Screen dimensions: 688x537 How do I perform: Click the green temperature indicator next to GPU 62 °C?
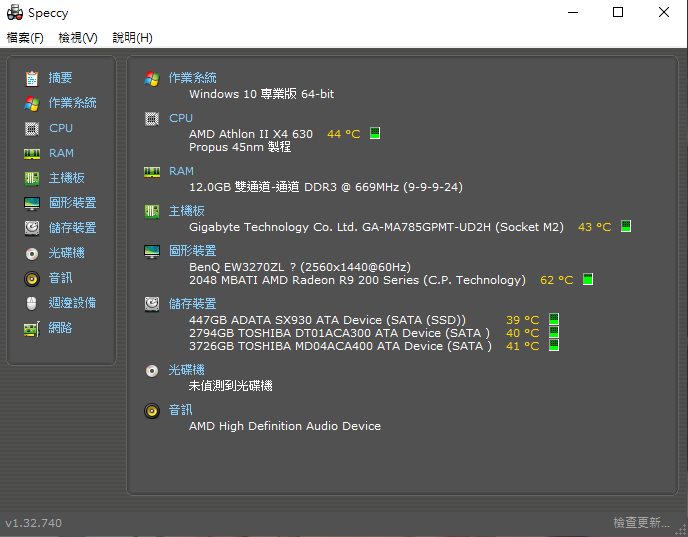click(588, 279)
